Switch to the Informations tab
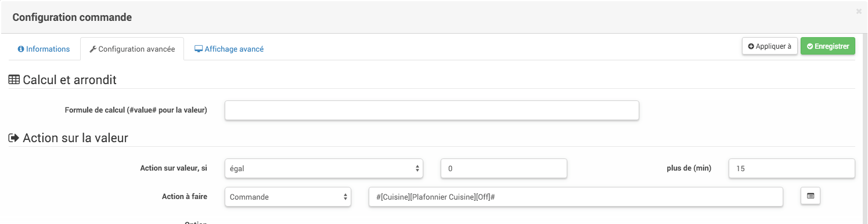This screenshot has width=868, height=224. click(44, 49)
